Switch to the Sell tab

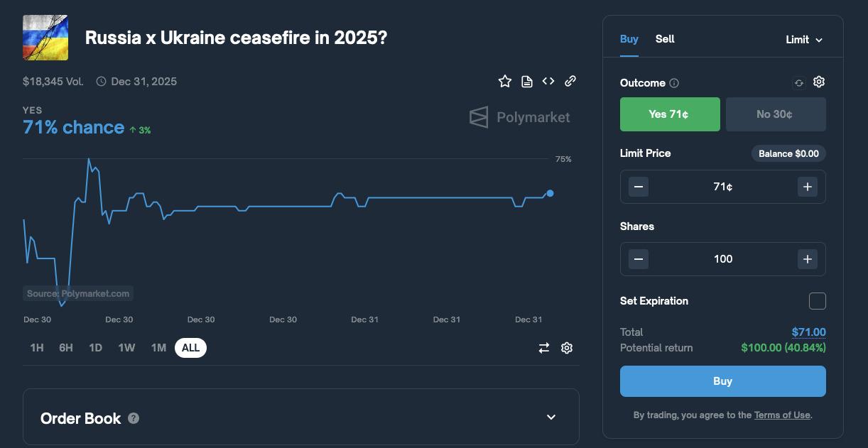tap(665, 39)
